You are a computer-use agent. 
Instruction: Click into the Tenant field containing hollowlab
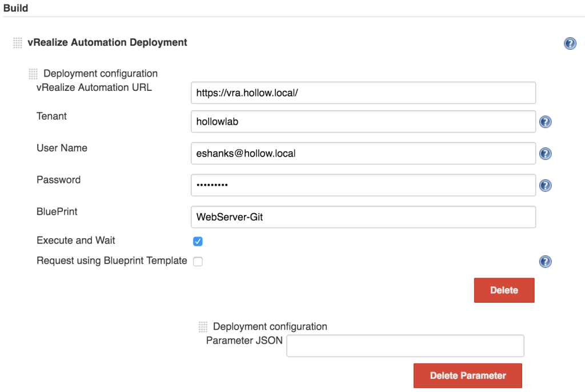pyautogui.click(x=363, y=121)
